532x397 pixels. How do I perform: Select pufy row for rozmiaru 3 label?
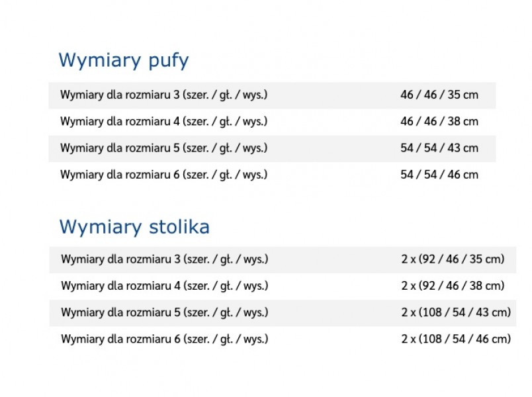coord(164,95)
